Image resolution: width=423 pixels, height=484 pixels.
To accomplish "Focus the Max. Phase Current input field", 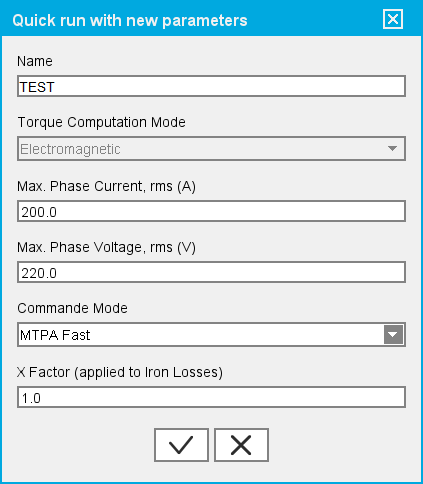I will click(x=211, y=211).
